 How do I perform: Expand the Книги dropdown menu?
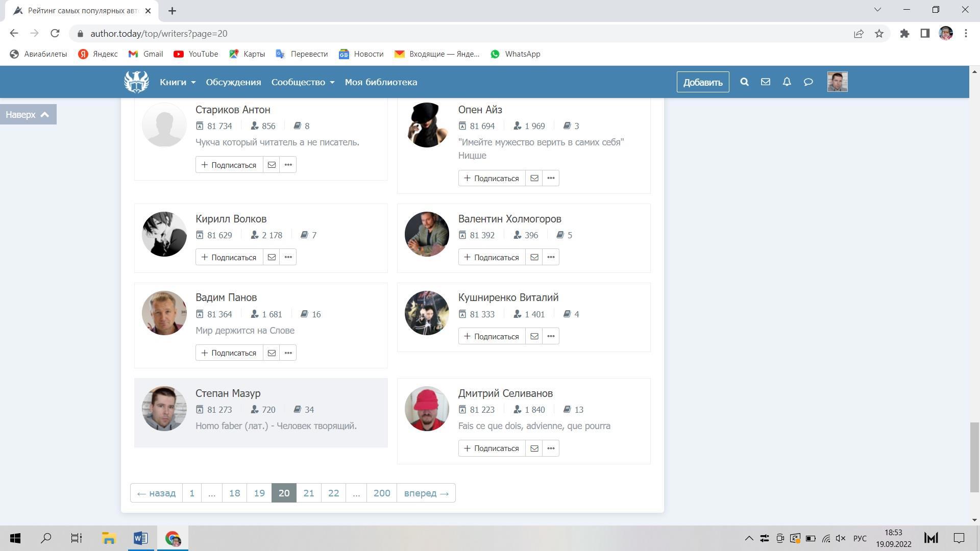pyautogui.click(x=177, y=82)
